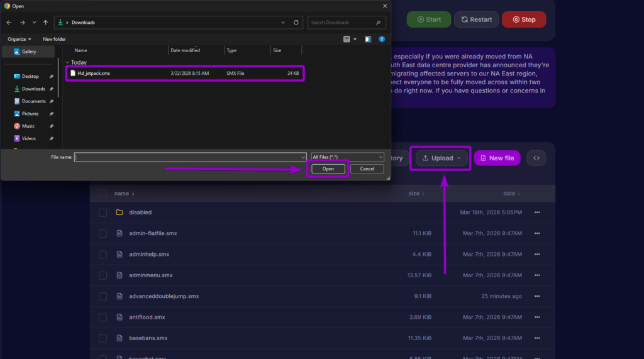Open Desktop in the navigation pane

(x=30, y=77)
